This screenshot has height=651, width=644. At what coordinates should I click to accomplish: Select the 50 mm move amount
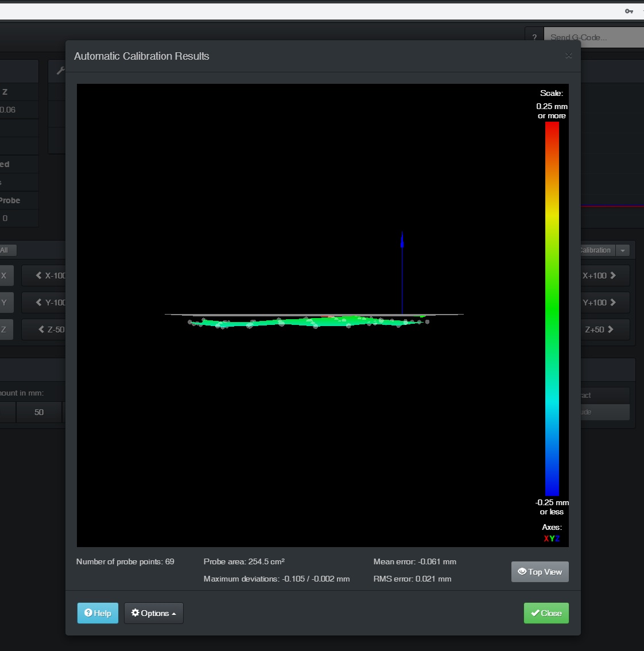coord(38,412)
